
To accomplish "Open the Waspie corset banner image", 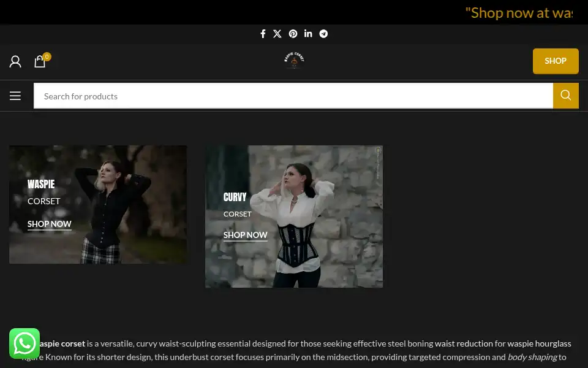I will [98, 204].
